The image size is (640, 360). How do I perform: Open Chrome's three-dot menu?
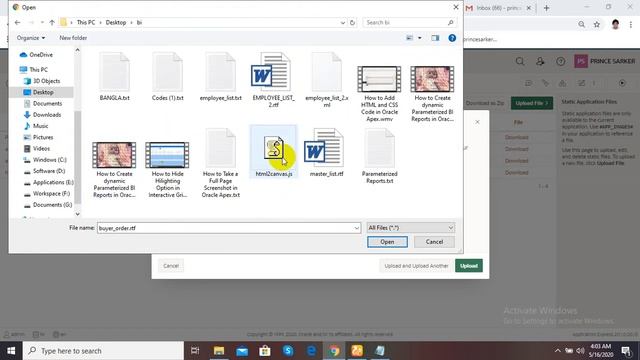tap(631, 24)
